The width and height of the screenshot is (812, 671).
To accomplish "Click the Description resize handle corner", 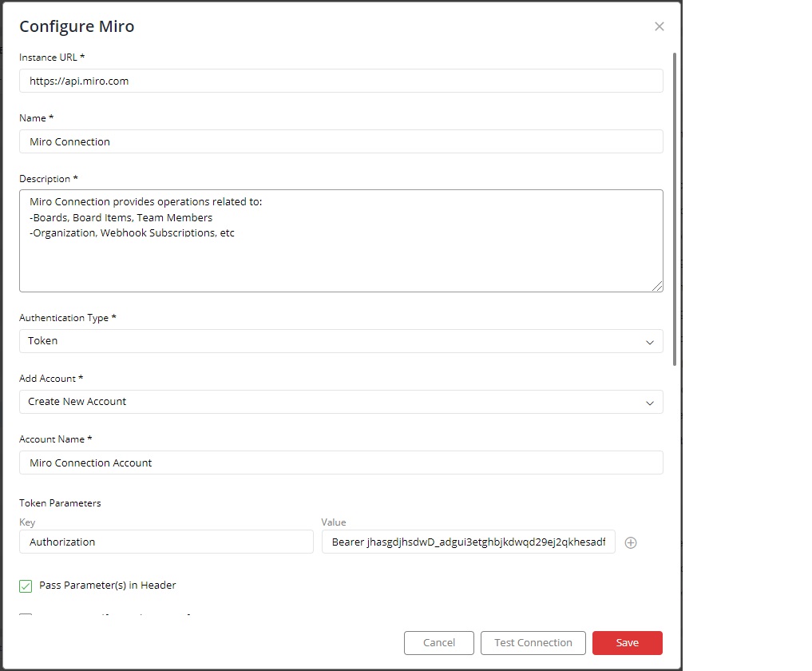I will point(657,286).
